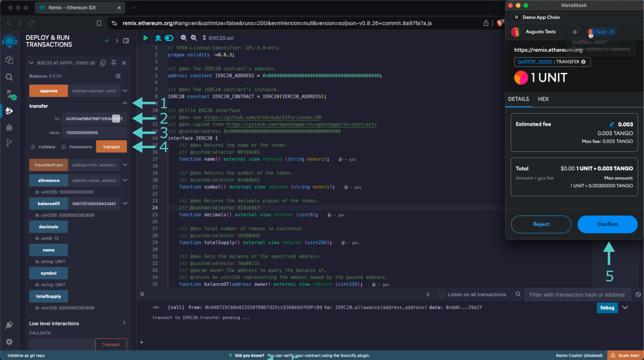644x360 pixels.
Task: Edit the contract balance pencil icon
Action: click(118, 76)
